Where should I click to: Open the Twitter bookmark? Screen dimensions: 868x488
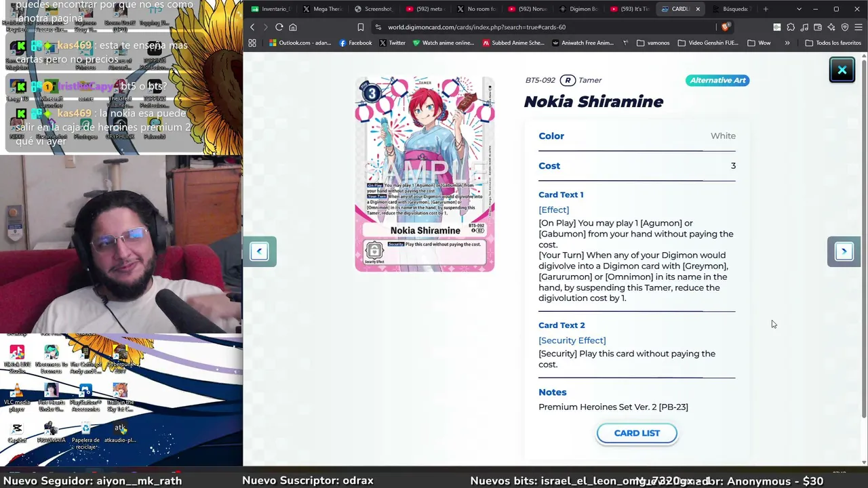click(x=392, y=43)
